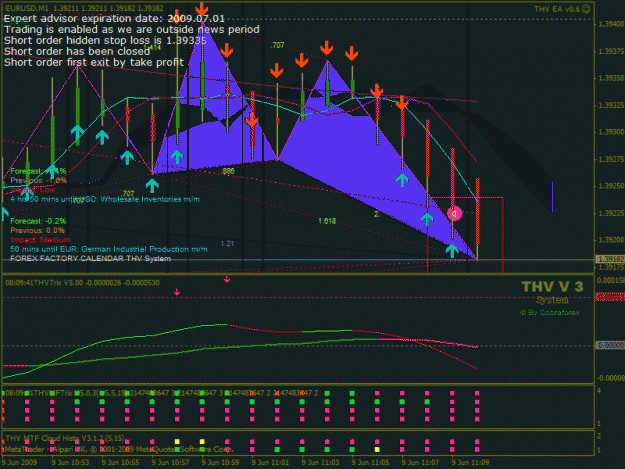The width and height of the screenshot is (625, 469).
Task: Click the orange down arrow above the 10:59 peak candle
Action: pos(202,8)
